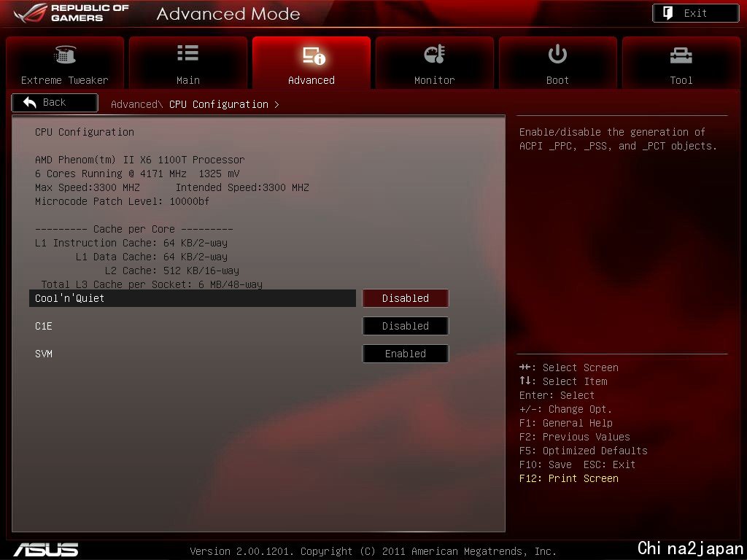Screen dimensions: 747x560
Task: Open the Extreme Tweaker tab
Action: (x=65, y=63)
